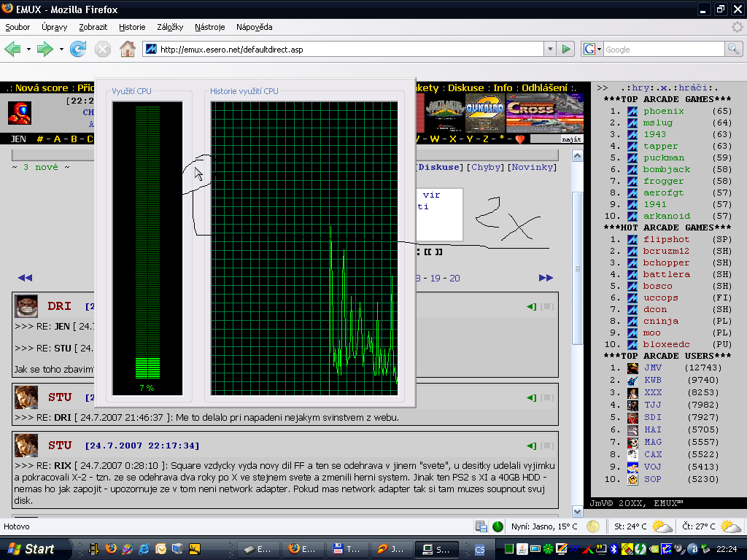Launch Firefox from the quick launch bar
The width and height of the screenshot is (747, 560).
[111, 548]
